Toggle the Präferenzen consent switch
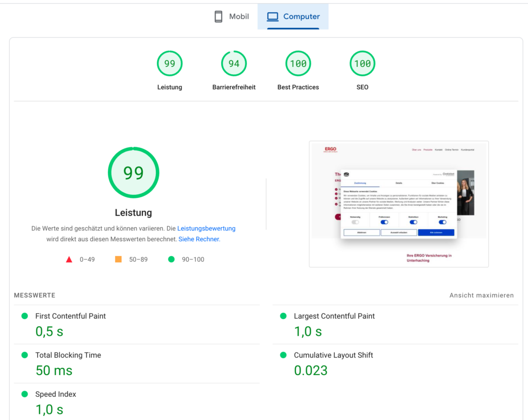 click(384, 222)
